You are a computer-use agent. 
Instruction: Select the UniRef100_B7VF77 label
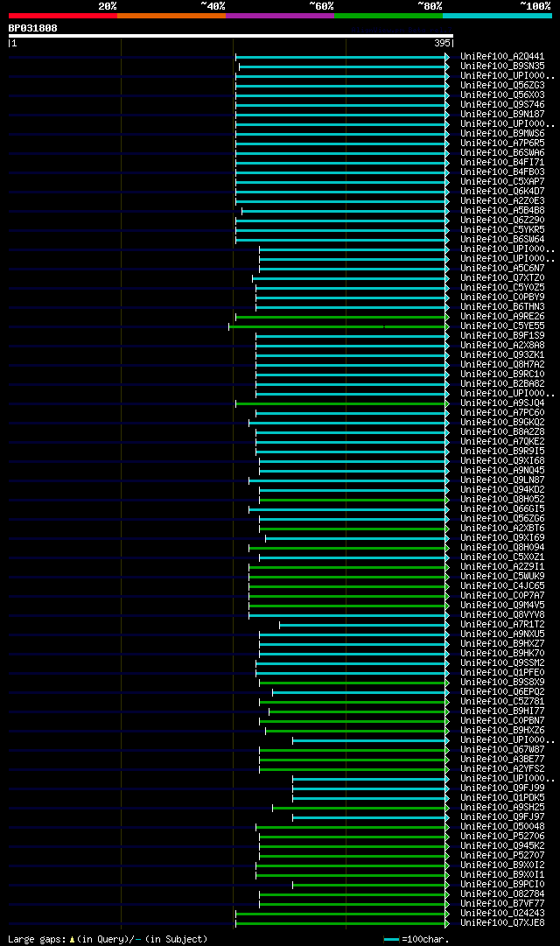tap(502, 904)
